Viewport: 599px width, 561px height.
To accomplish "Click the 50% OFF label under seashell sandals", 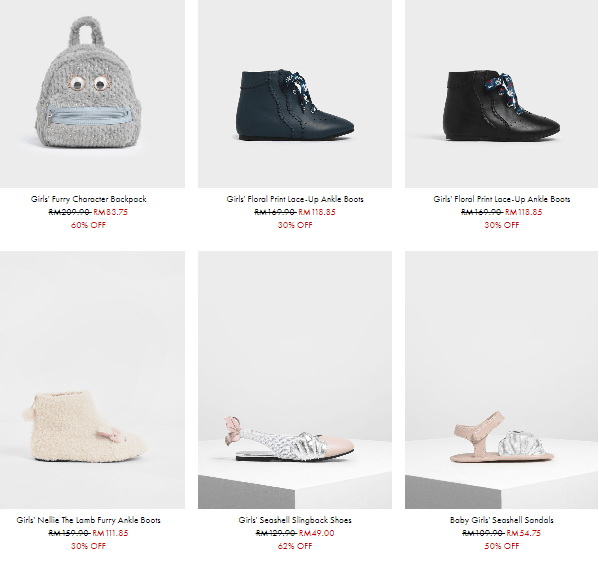I will (502, 546).
